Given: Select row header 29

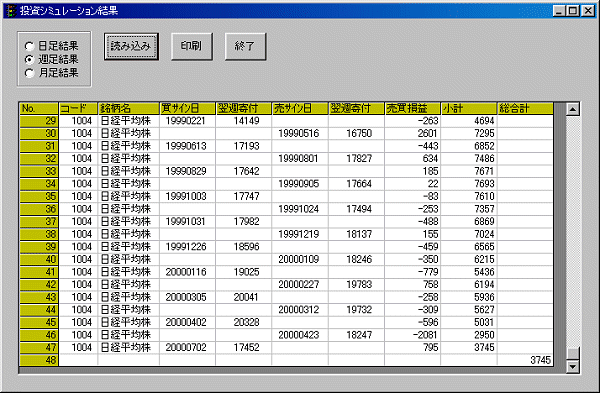Looking at the screenshot, I should coord(39,121).
